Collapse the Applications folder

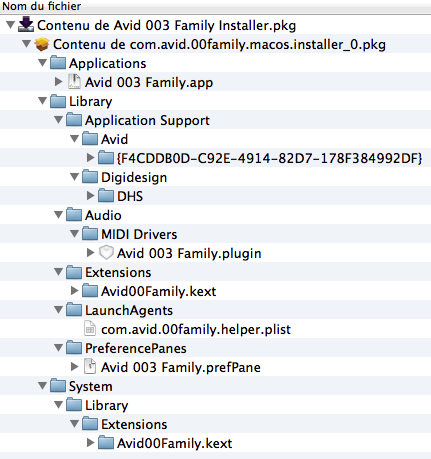pyautogui.click(x=43, y=63)
